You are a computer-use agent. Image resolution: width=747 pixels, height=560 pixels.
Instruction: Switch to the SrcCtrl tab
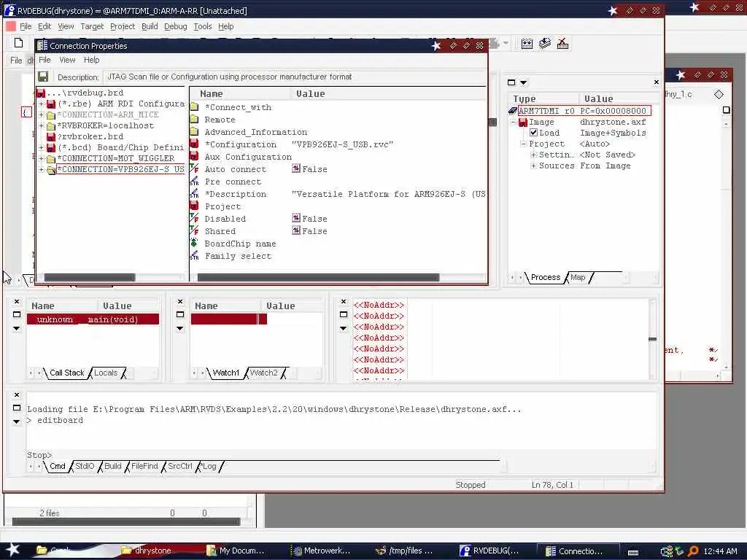(x=180, y=466)
